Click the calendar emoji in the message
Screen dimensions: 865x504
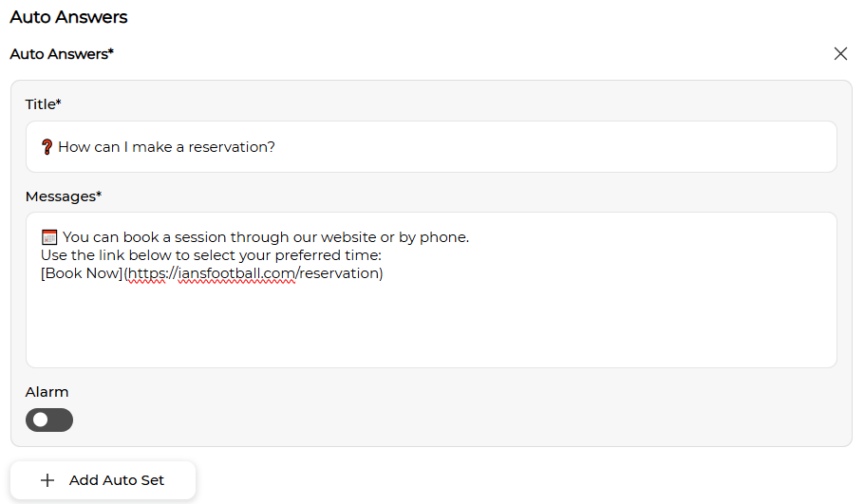point(49,237)
